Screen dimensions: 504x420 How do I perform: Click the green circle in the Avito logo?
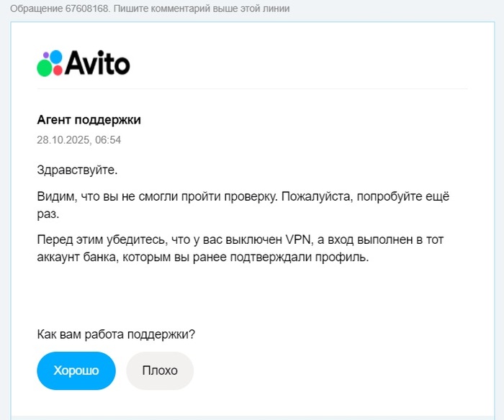45,68
